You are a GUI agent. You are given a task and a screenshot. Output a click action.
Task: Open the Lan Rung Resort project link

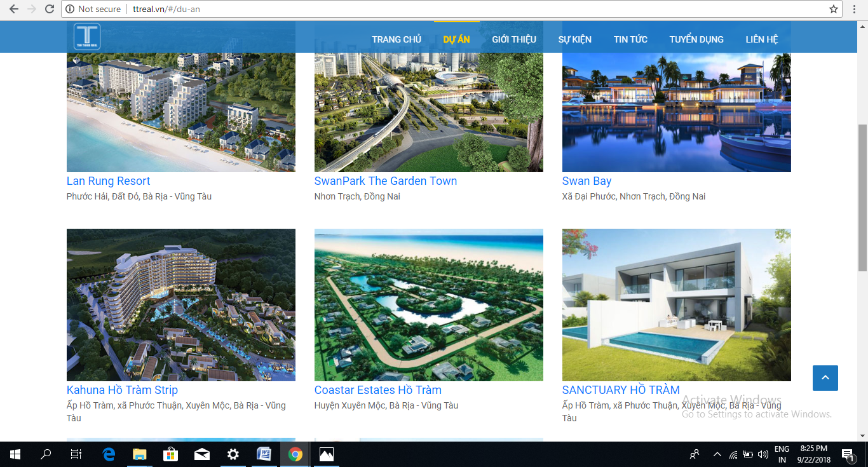pos(109,181)
